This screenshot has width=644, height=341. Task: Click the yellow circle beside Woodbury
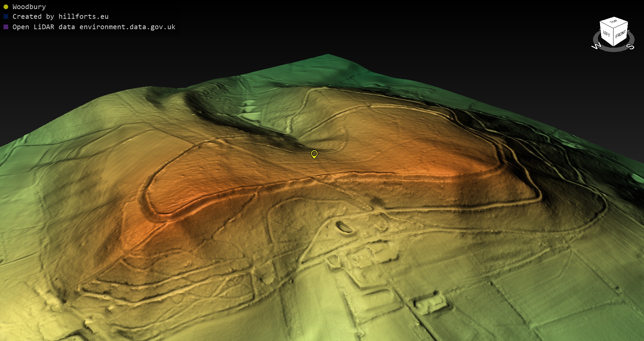pyautogui.click(x=6, y=7)
